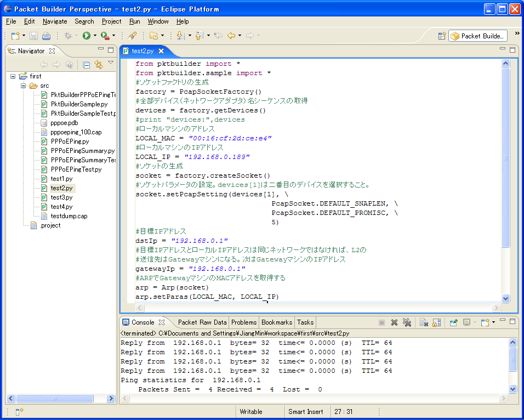Collapse the 'src' folder node

tap(23, 86)
